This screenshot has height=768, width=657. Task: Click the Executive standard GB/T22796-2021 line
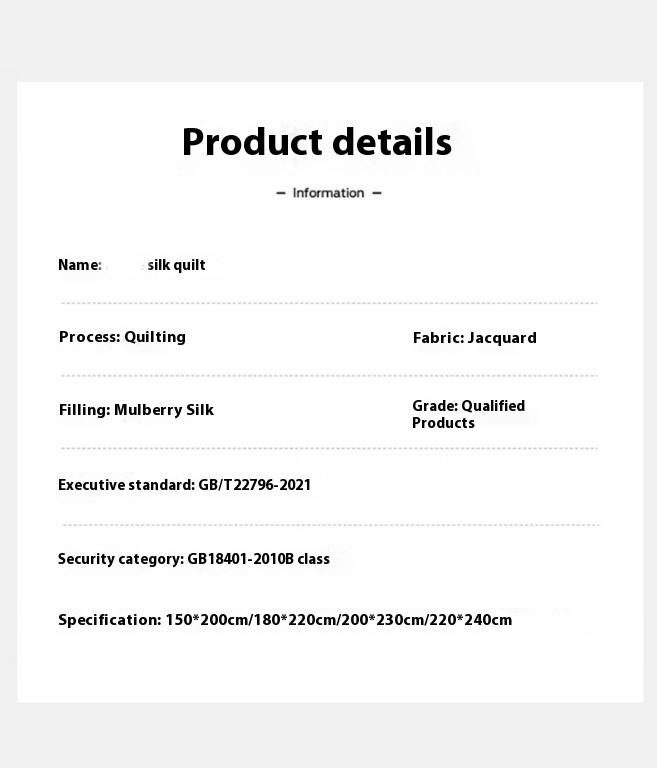pos(184,485)
